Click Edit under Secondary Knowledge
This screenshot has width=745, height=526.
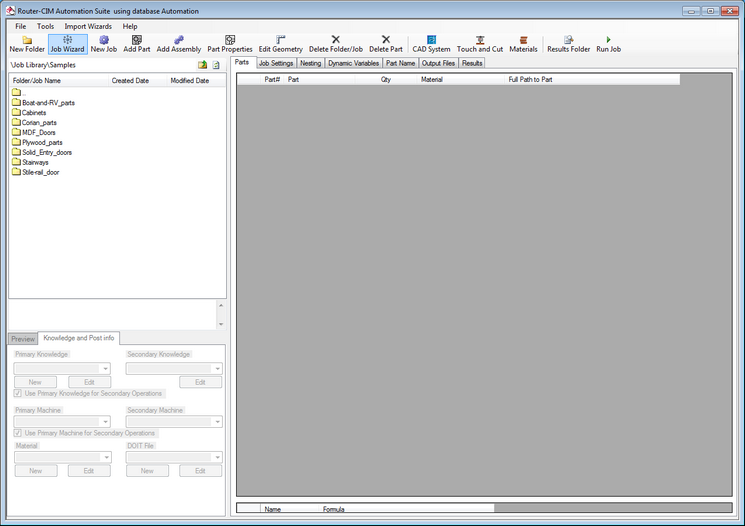[x=201, y=382]
